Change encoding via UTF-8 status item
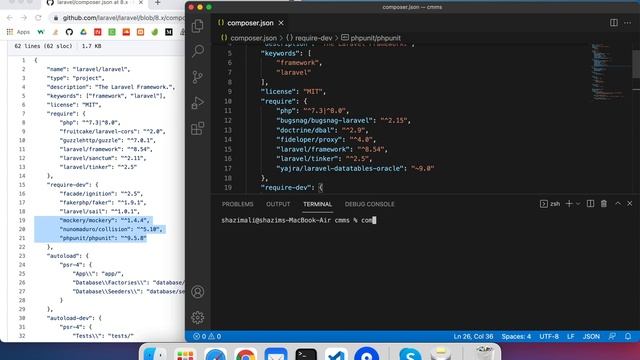Viewport: 640px width, 360px height. coord(549,336)
